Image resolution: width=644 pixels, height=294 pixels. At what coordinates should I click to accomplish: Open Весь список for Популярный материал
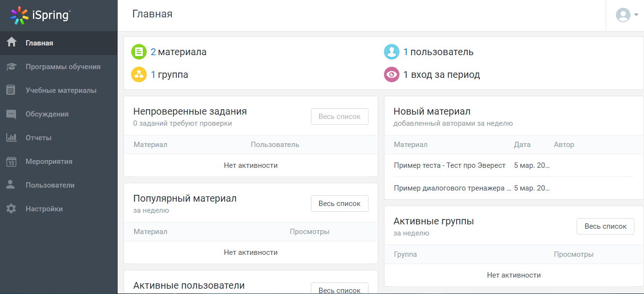[339, 203]
